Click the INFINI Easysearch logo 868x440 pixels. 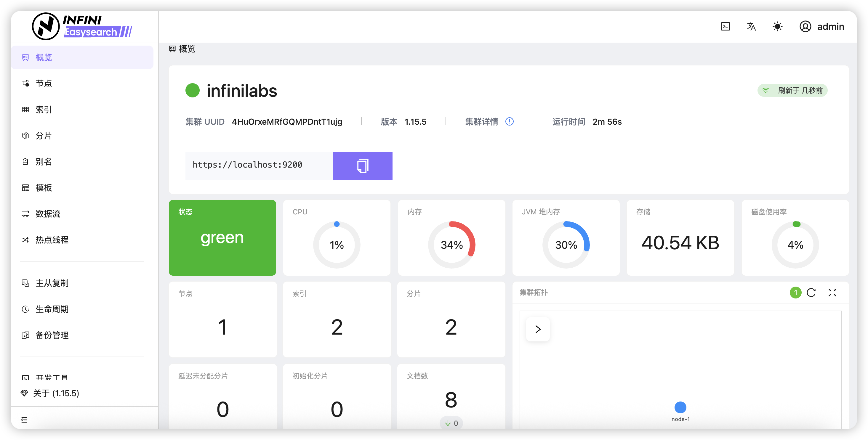(82, 26)
